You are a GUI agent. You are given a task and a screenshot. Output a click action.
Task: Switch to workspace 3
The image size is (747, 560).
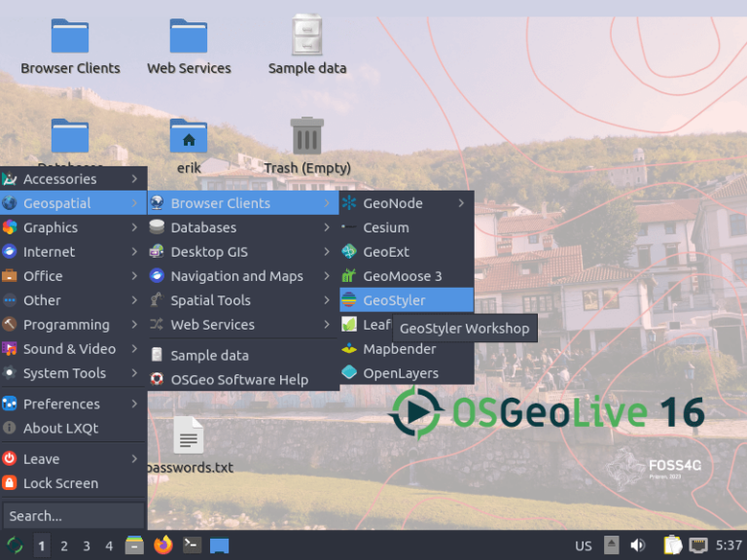(87, 545)
